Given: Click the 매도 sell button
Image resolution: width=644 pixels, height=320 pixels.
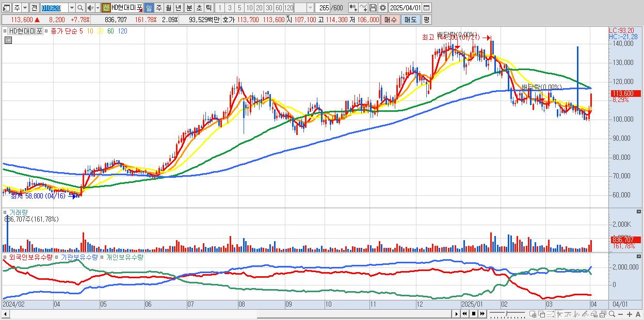Looking at the screenshot, I should [x=410, y=20].
